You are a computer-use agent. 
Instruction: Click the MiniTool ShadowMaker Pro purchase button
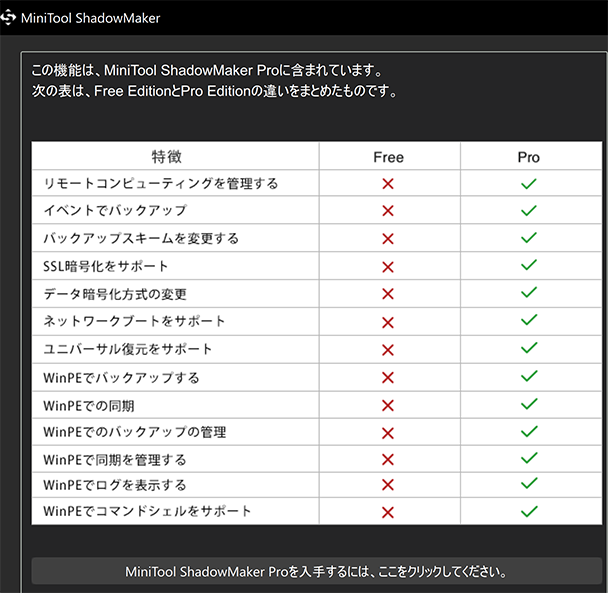tap(316, 571)
